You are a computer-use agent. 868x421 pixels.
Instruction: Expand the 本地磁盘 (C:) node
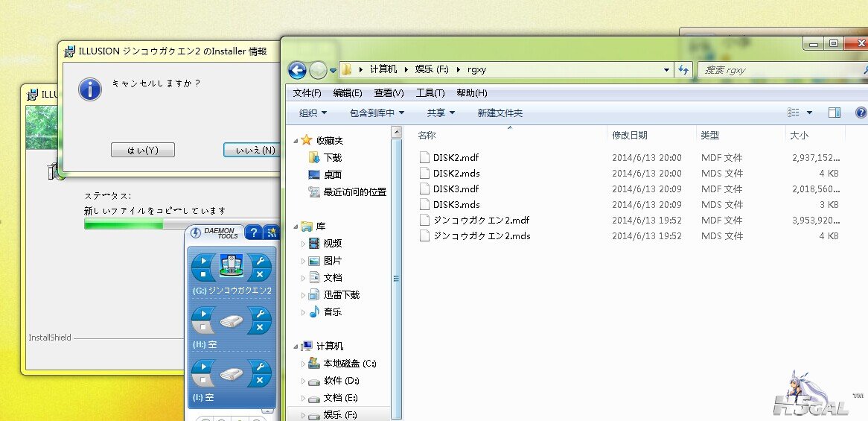304,364
